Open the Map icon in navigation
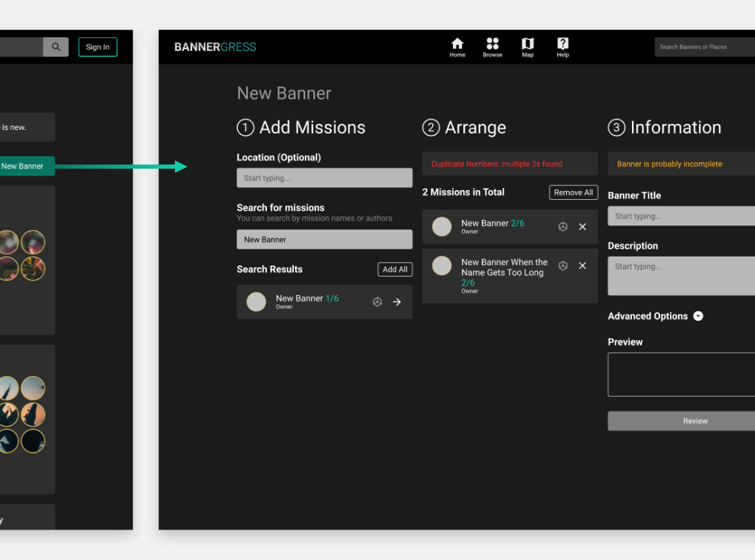The width and height of the screenshot is (755, 560). point(528,47)
